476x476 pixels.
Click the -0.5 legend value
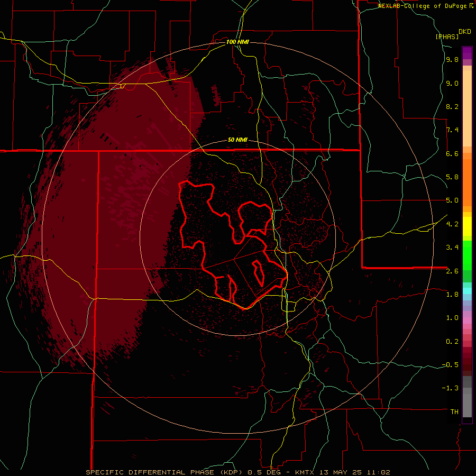(450, 365)
